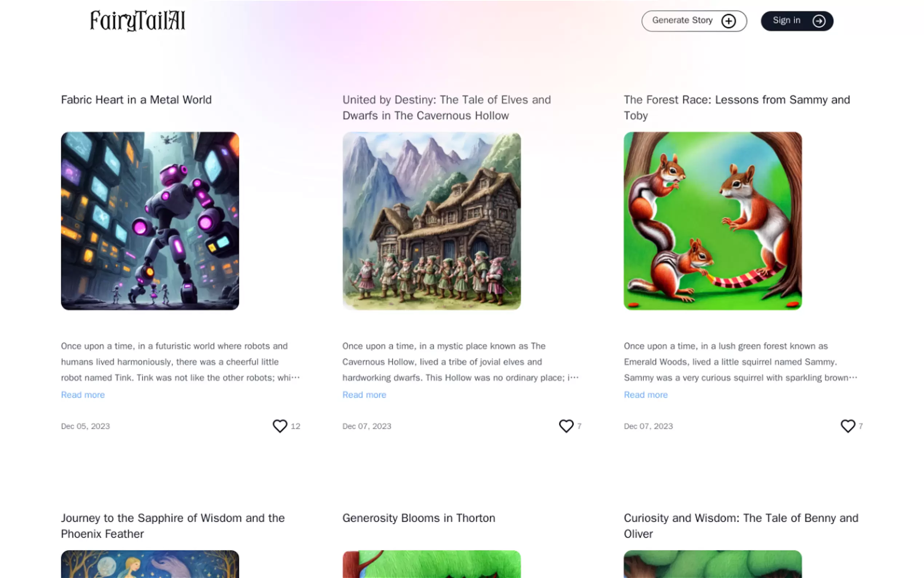Click the FairyTailAI logo
The height and width of the screenshot is (578, 924).
click(x=138, y=21)
